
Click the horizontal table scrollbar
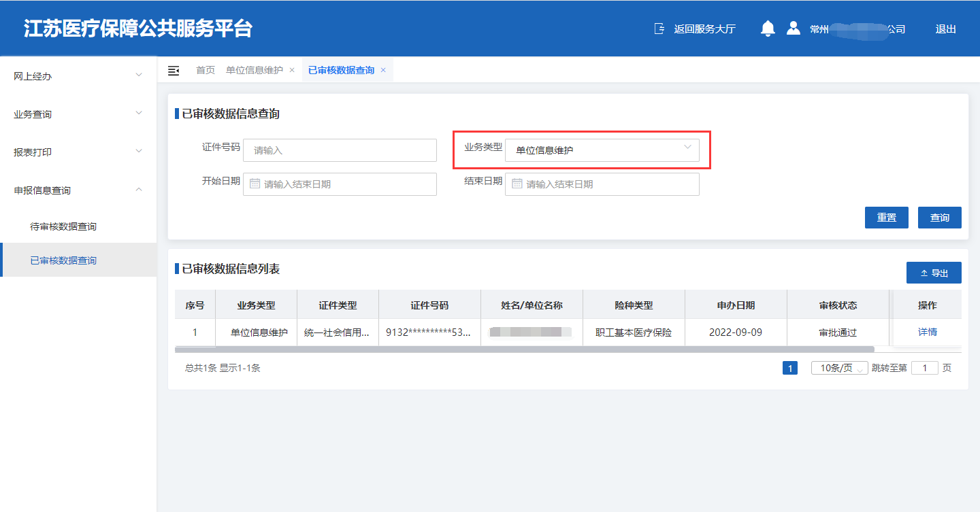(524, 349)
